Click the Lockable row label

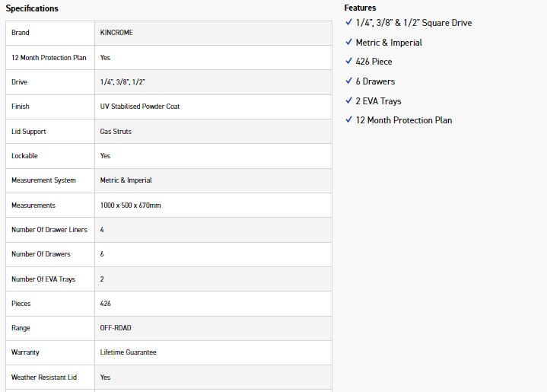pos(24,156)
